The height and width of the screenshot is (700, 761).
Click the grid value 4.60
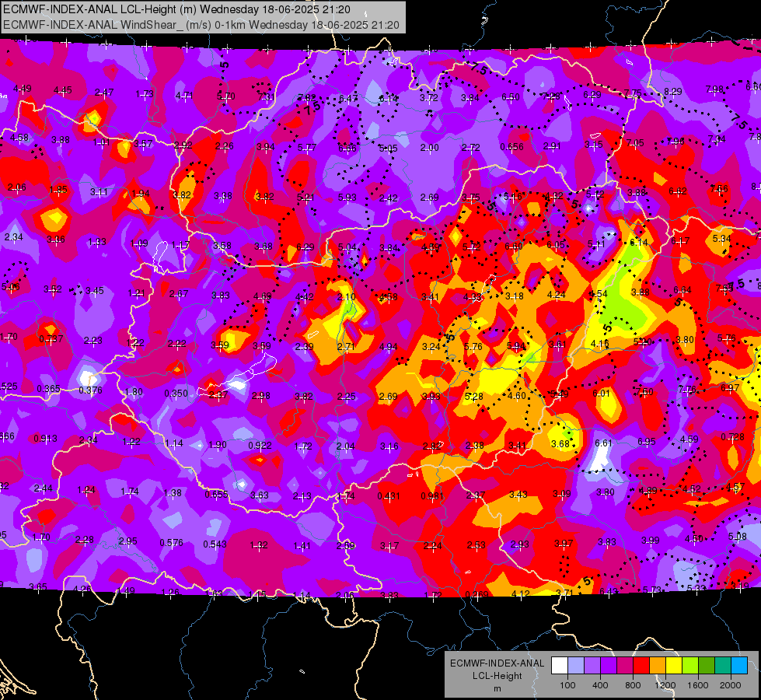[516, 395]
